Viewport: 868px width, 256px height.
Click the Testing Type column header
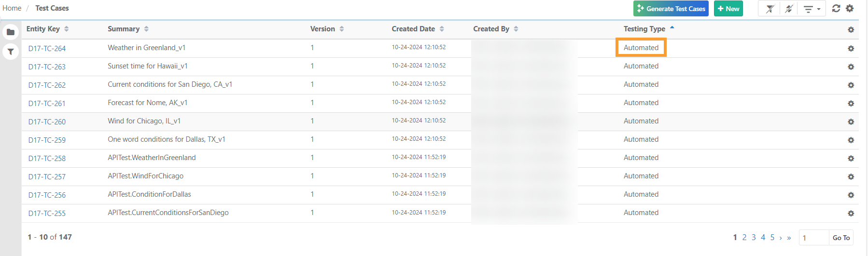(644, 29)
